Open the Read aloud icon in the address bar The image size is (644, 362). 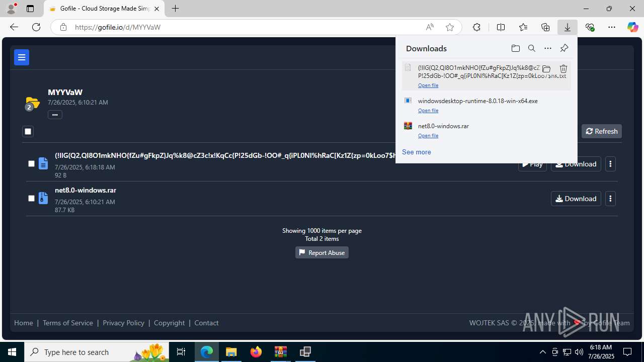click(430, 27)
